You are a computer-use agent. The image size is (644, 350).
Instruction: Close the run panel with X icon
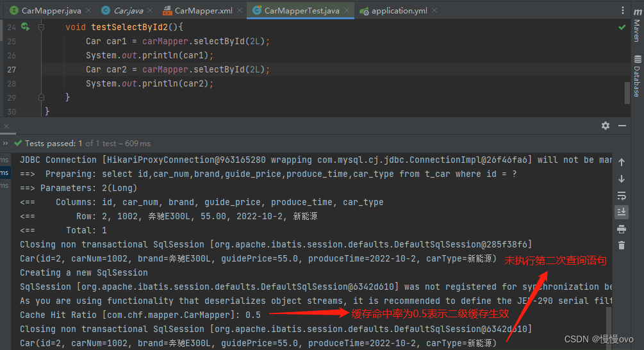[6, 126]
